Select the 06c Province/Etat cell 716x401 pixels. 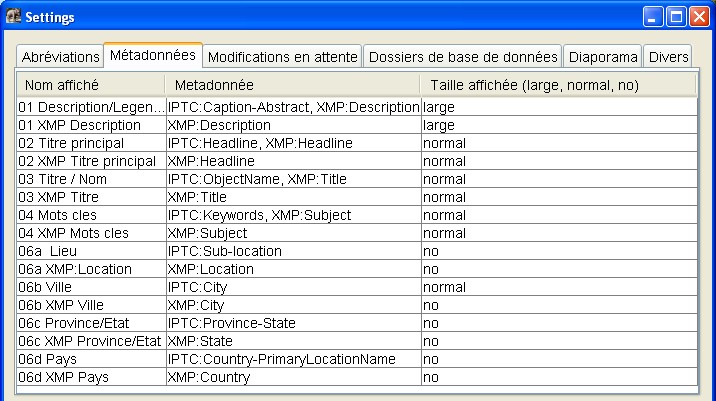point(91,323)
